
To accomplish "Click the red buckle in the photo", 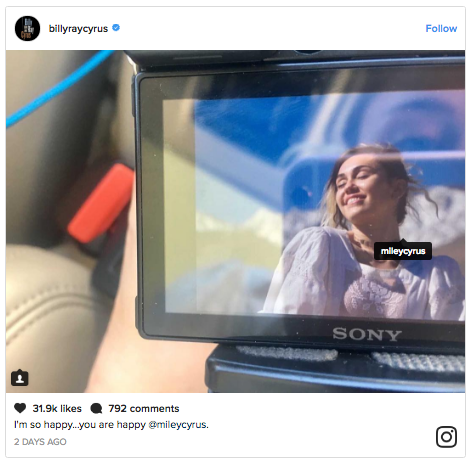I will 101,203.
